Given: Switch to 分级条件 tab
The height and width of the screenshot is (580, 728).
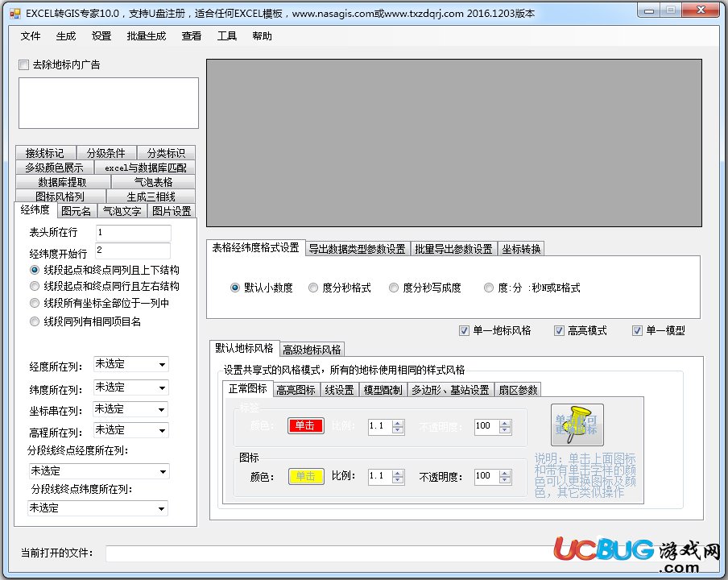Looking at the screenshot, I should 105,153.
